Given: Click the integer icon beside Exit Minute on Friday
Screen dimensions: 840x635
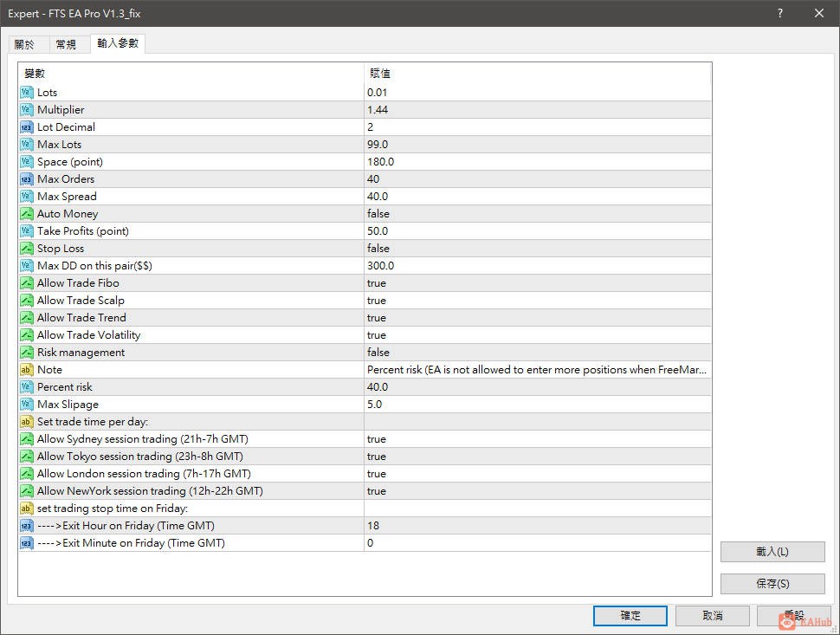Looking at the screenshot, I should pos(26,543).
